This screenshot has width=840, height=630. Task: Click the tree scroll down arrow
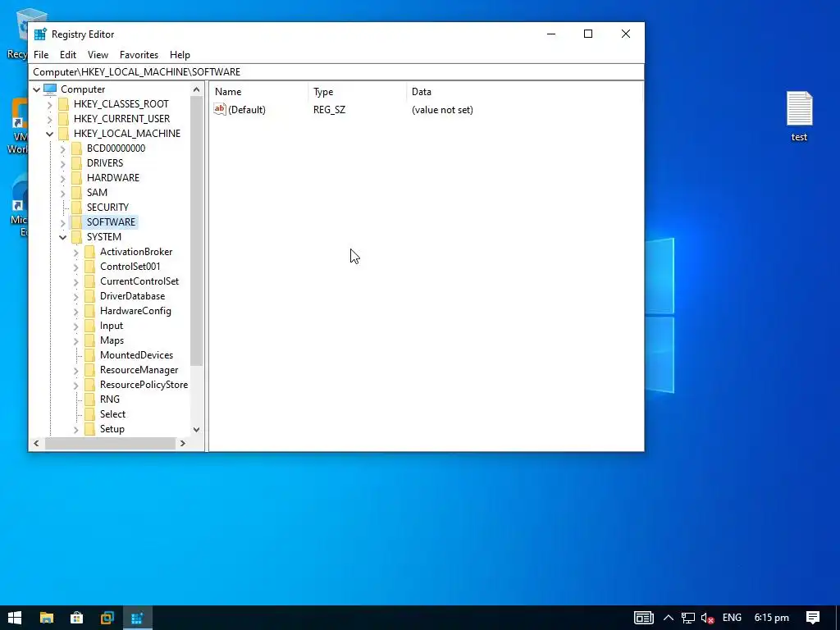pyautogui.click(x=197, y=430)
